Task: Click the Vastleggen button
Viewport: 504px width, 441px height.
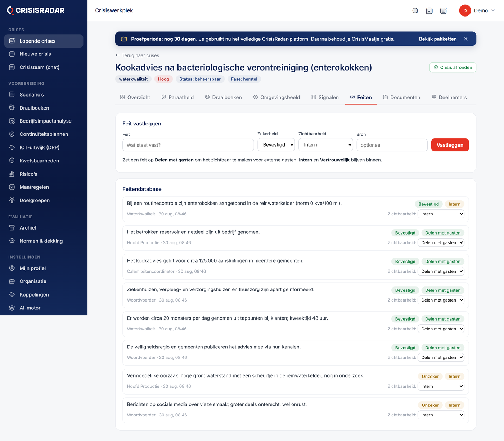Action: (x=450, y=145)
